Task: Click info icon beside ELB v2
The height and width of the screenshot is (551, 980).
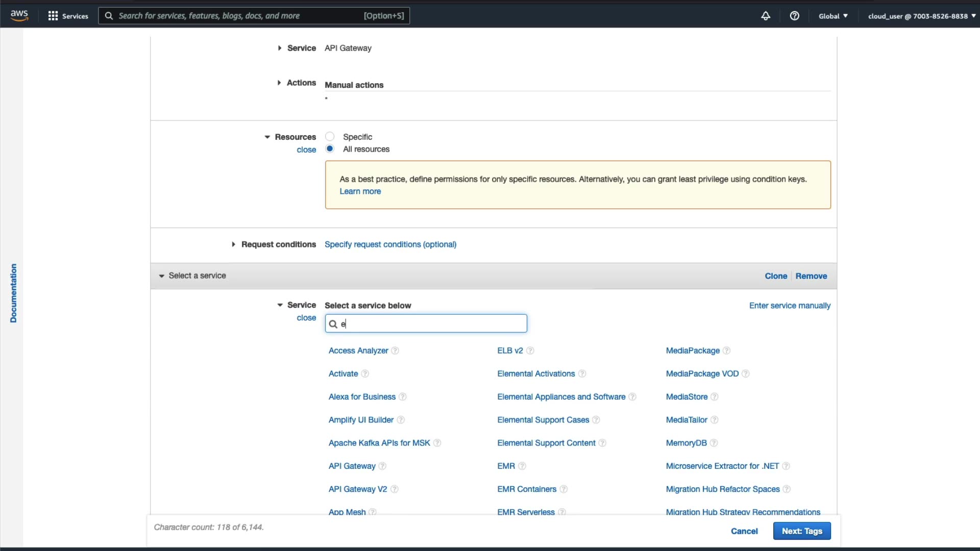Action: click(x=530, y=350)
